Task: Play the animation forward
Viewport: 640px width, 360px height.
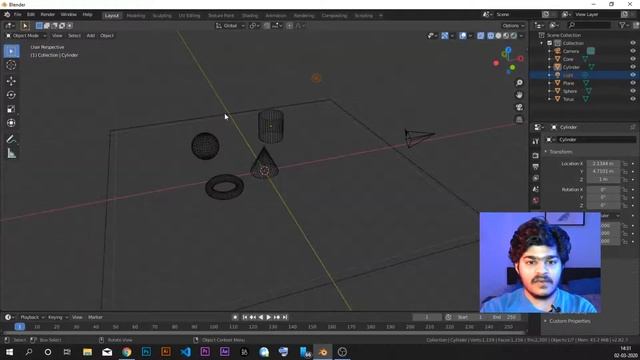Action: click(x=269, y=317)
